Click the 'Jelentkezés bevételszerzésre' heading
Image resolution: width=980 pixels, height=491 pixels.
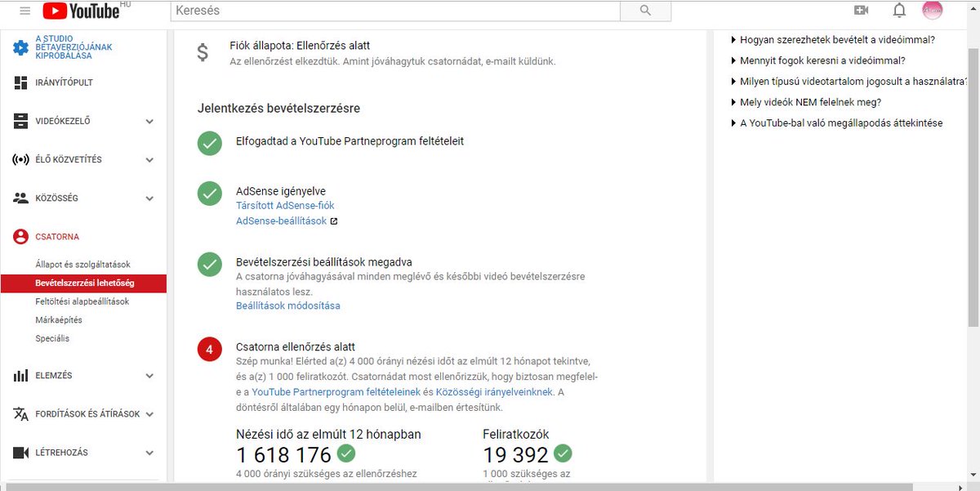278,108
